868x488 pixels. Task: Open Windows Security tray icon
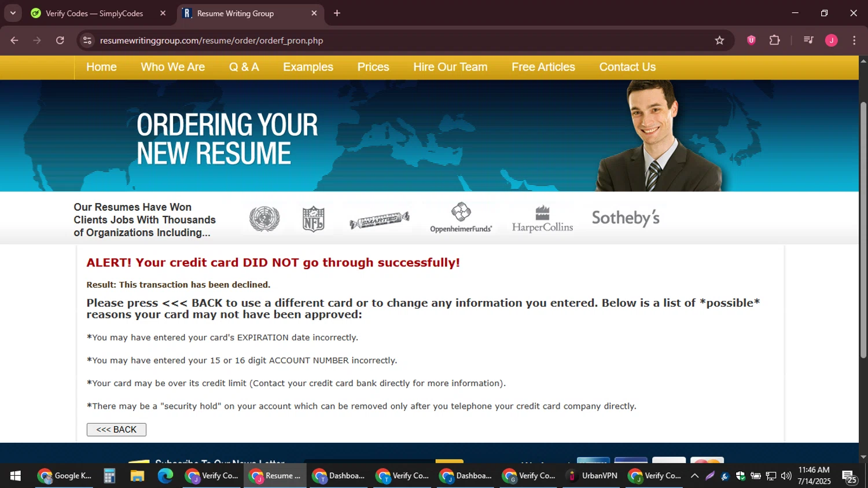point(741,476)
